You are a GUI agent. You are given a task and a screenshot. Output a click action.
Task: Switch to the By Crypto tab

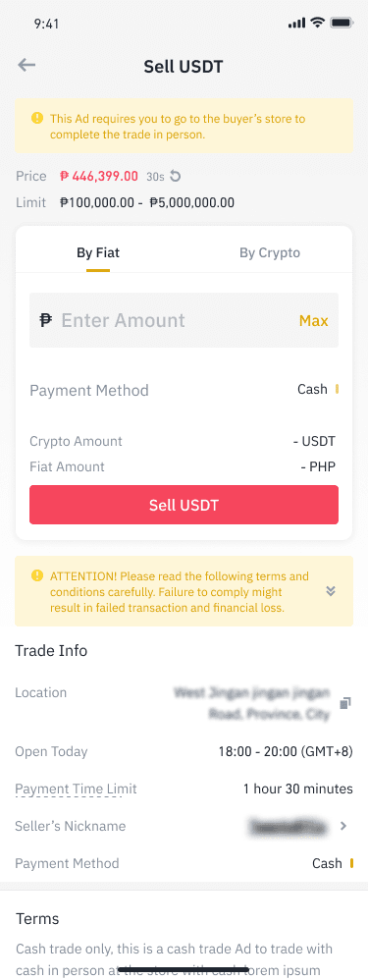[x=270, y=253]
